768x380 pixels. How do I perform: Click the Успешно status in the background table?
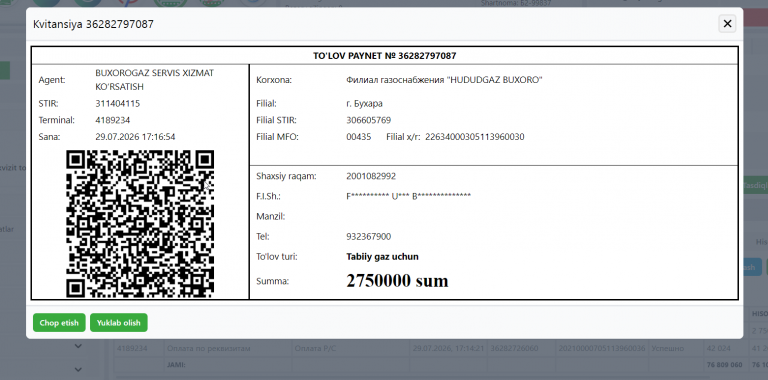(669, 349)
